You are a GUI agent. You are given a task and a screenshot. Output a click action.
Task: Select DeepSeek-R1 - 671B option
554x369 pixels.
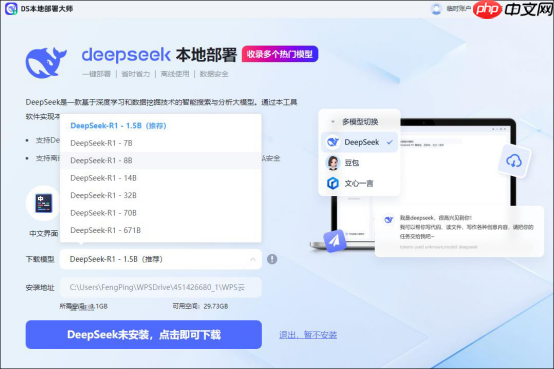pyautogui.click(x=161, y=230)
